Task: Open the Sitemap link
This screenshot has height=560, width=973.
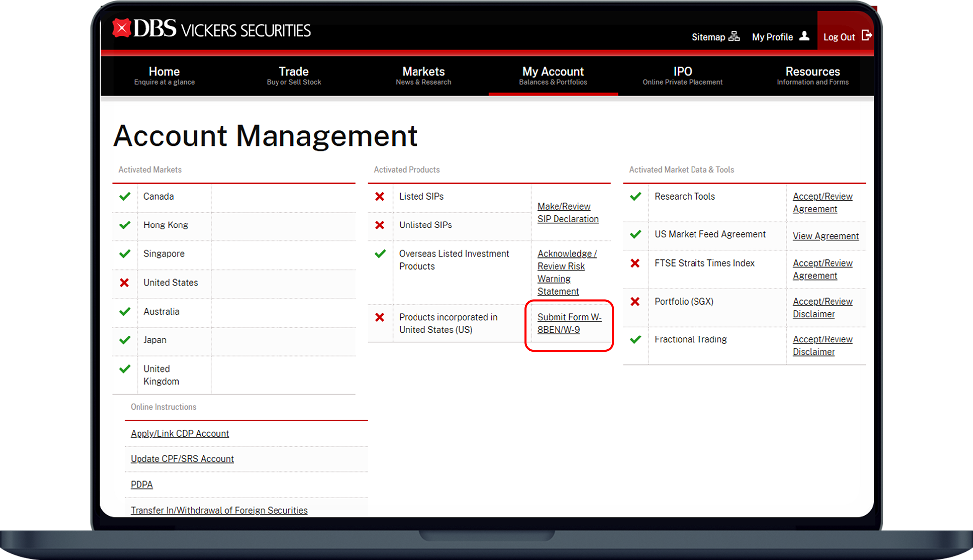Action: click(x=708, y=37)
